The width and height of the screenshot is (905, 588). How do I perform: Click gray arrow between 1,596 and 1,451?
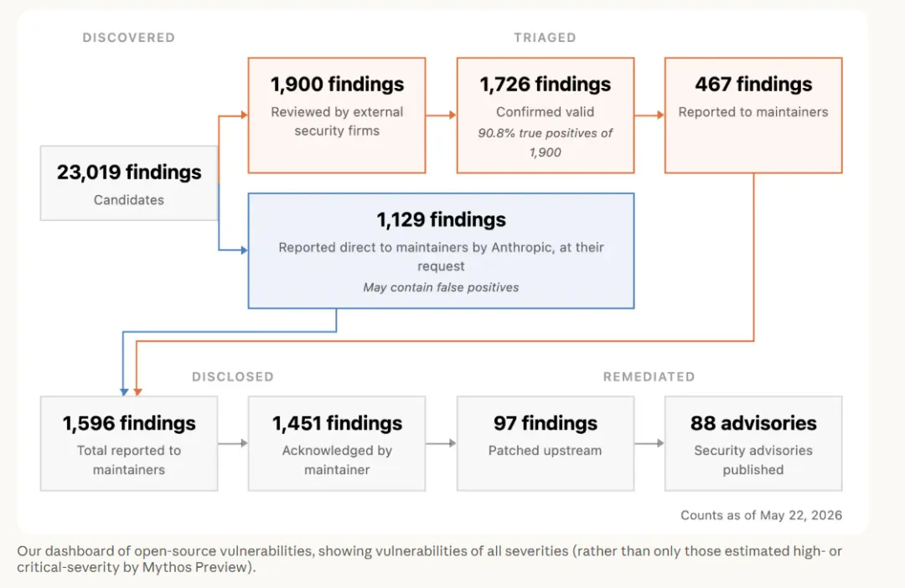pyautogui.click(x=233, y=443)
